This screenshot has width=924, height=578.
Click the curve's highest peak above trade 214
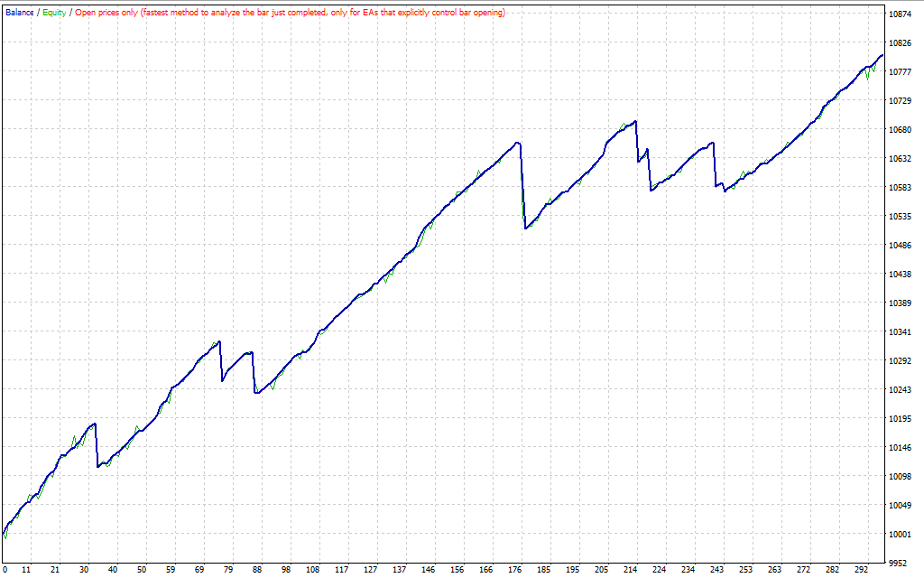tap(635, 121)
